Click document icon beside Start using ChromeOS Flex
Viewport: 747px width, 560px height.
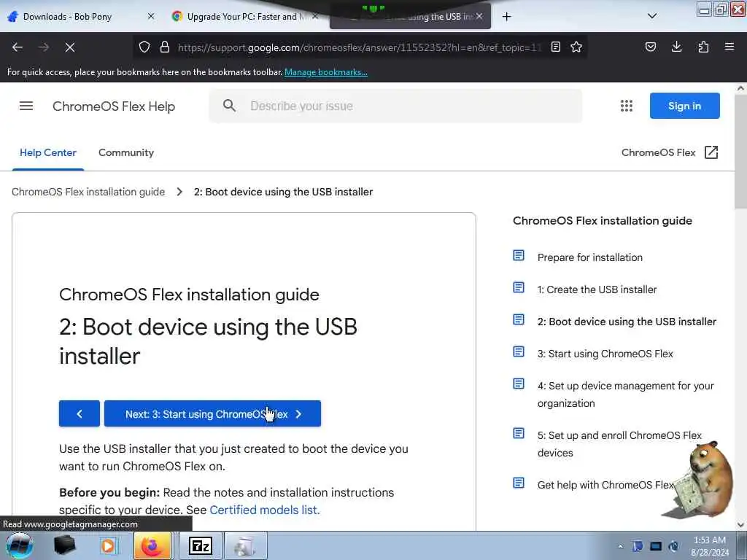tap(519, 352)
